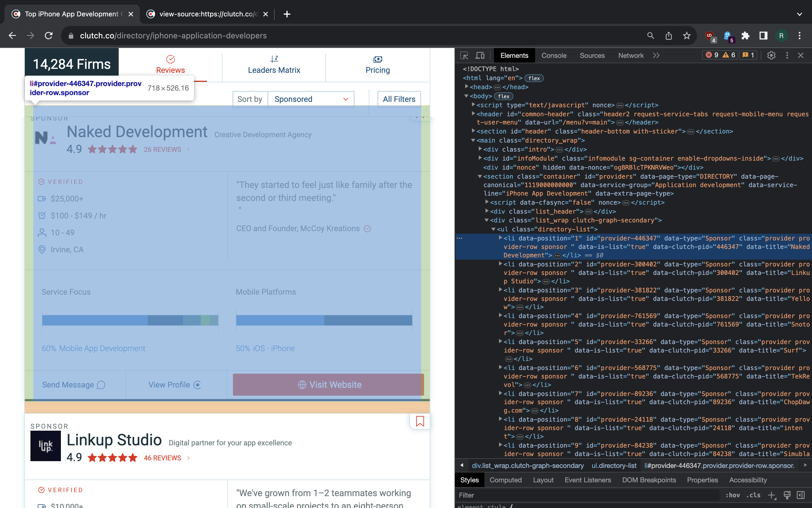812x508 pixels.
Task: Select the provider-381822 li element
Action: tap(634, 298)
